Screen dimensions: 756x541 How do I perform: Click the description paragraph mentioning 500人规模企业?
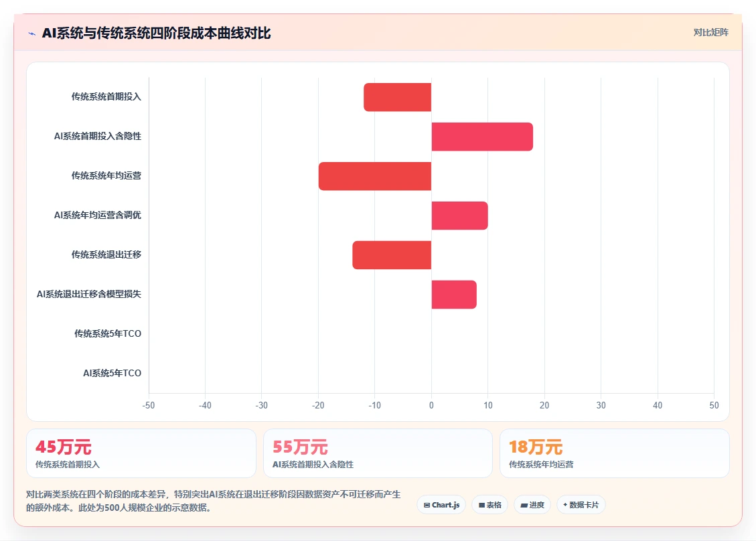click(213, 501)
